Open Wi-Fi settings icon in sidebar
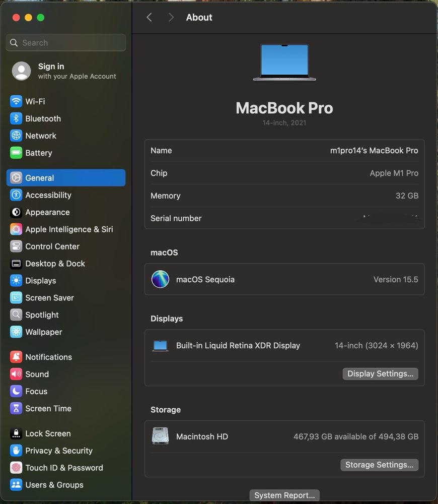The image size is (438, 504). (x=16, y=101)
